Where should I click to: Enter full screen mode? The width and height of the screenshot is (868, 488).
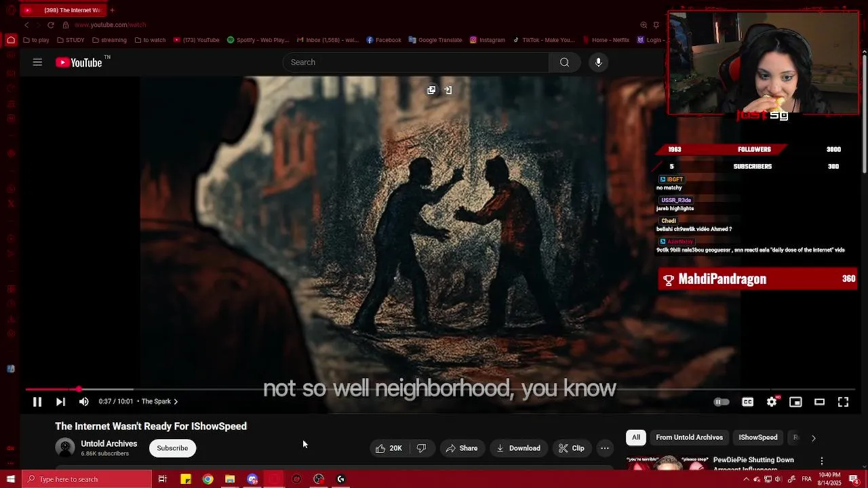coord(843,402)
